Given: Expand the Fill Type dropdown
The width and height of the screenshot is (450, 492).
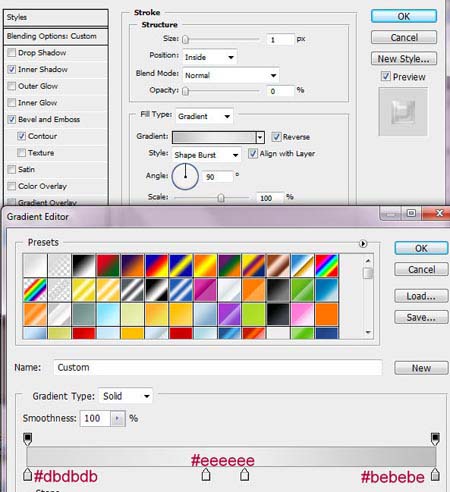Looking at the screenshot, I should click(x=204, y=116).
